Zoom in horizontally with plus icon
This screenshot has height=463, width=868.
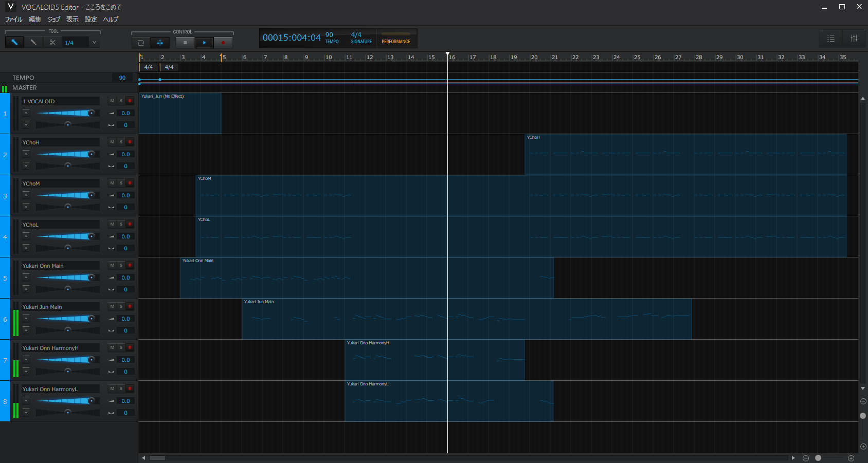pyautogui.click(x=851, y=458)
